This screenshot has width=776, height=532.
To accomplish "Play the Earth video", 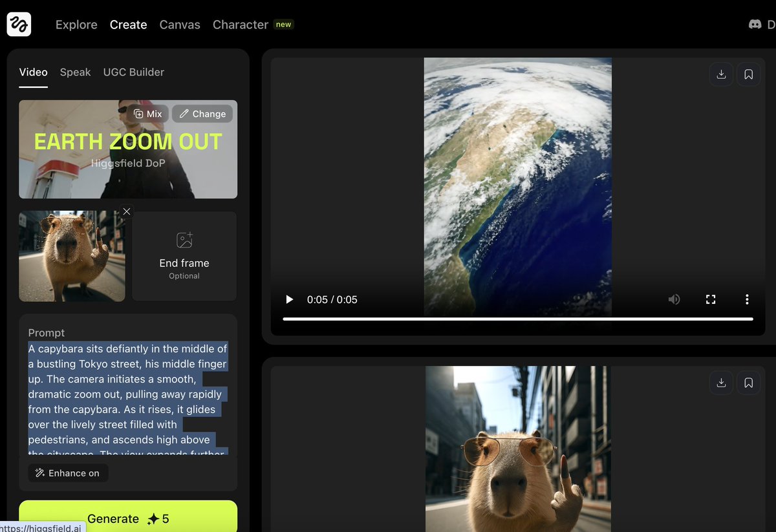I will [290, 299].
